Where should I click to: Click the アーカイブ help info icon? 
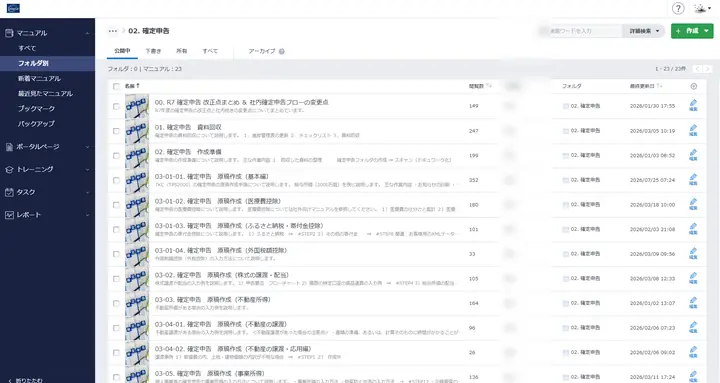(281, 51)
